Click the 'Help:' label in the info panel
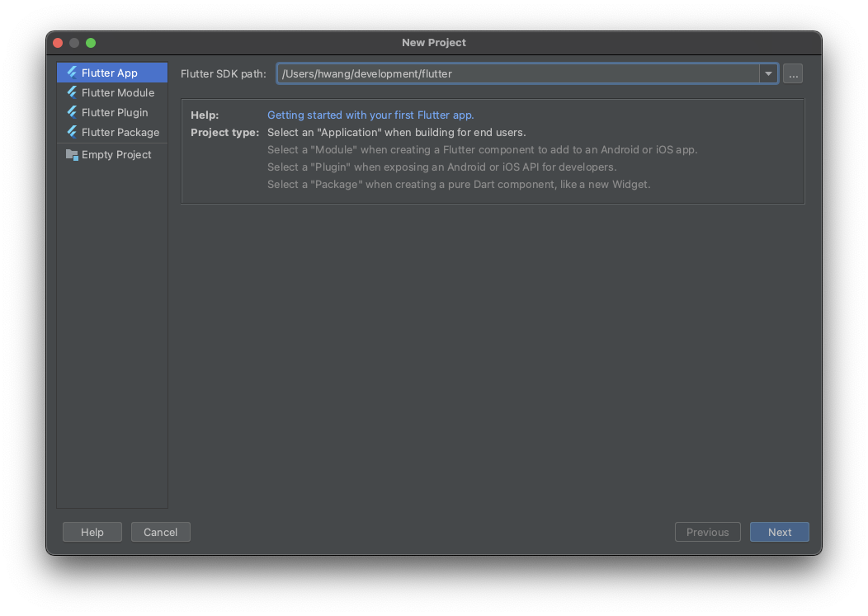The width and height of the screenshot is (868, 616). pos(205,115)
